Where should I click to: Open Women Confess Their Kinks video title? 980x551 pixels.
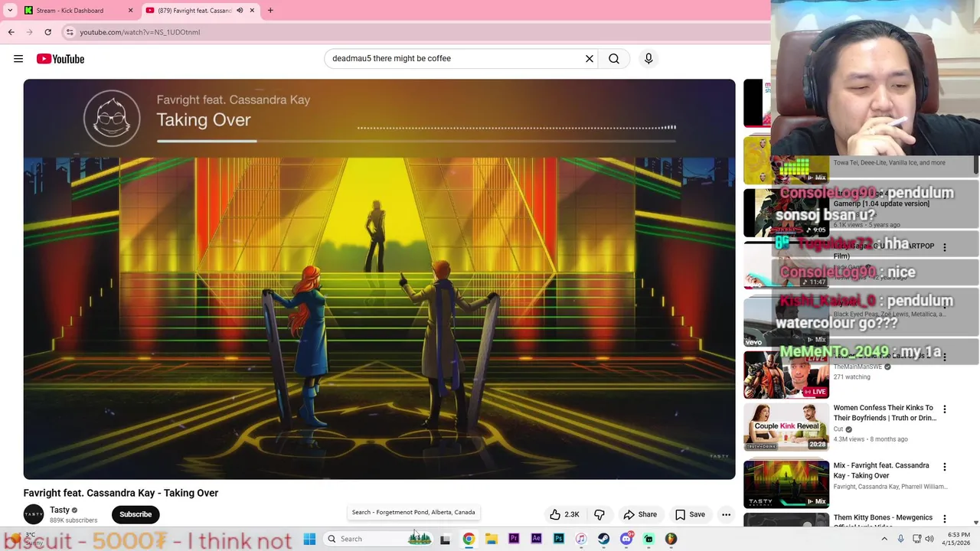tap(885, 413)
